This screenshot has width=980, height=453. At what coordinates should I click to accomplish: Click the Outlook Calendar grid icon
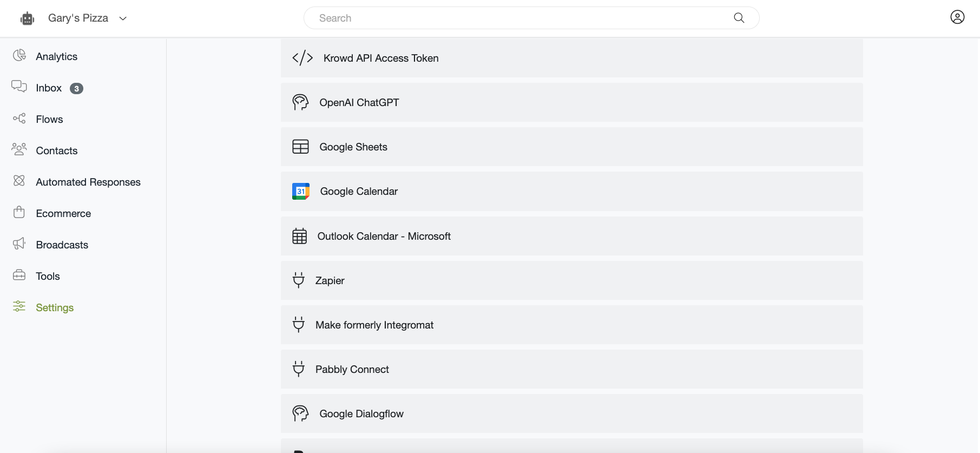[x=299, y=236]
